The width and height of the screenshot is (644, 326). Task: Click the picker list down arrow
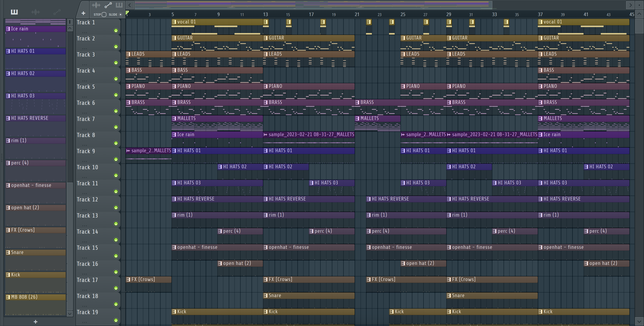(70, 313)
